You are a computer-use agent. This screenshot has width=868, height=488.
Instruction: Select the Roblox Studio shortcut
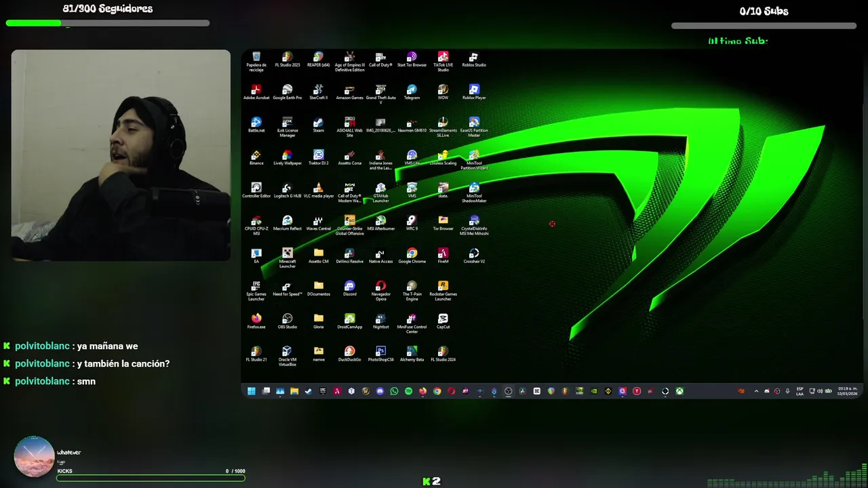(x=474, y=60)
